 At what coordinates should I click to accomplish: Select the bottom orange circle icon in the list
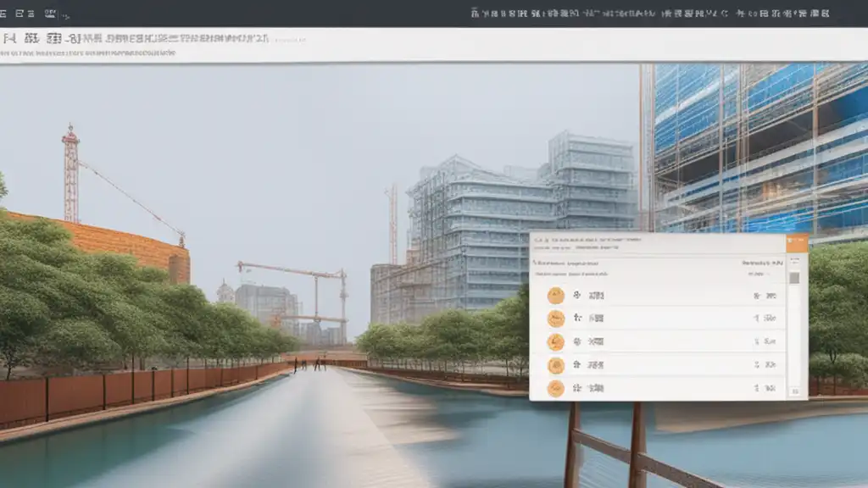[555, 389]
